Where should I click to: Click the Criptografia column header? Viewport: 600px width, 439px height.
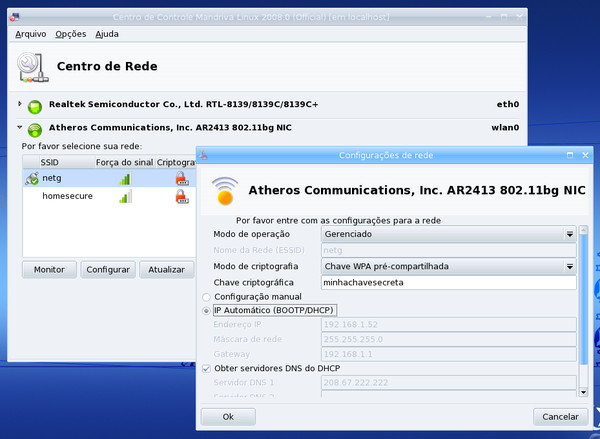tap(176, 163)
